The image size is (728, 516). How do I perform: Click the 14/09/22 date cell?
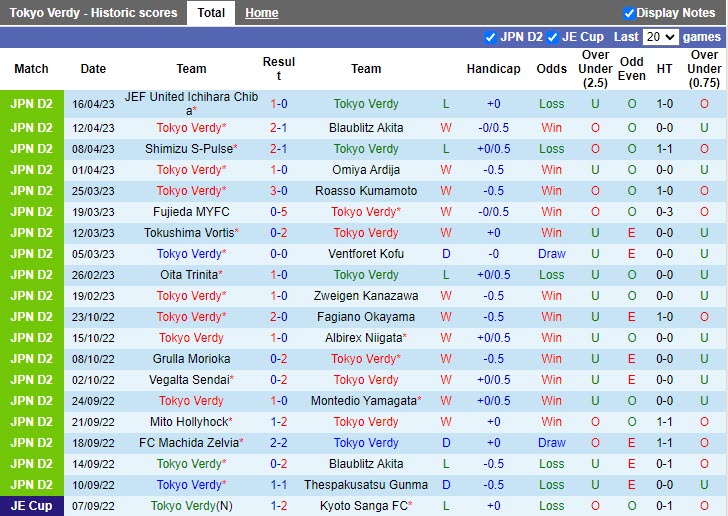pos(93,464)
